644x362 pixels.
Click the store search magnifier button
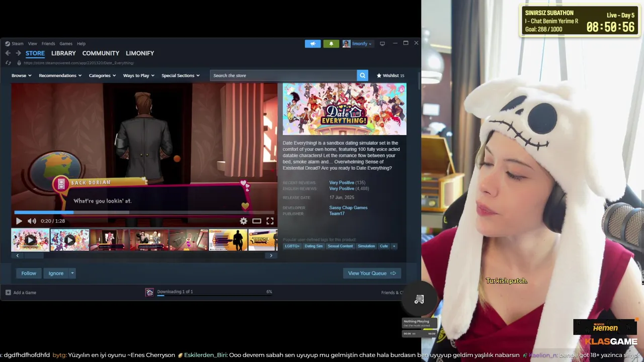(x=362, y=75)
